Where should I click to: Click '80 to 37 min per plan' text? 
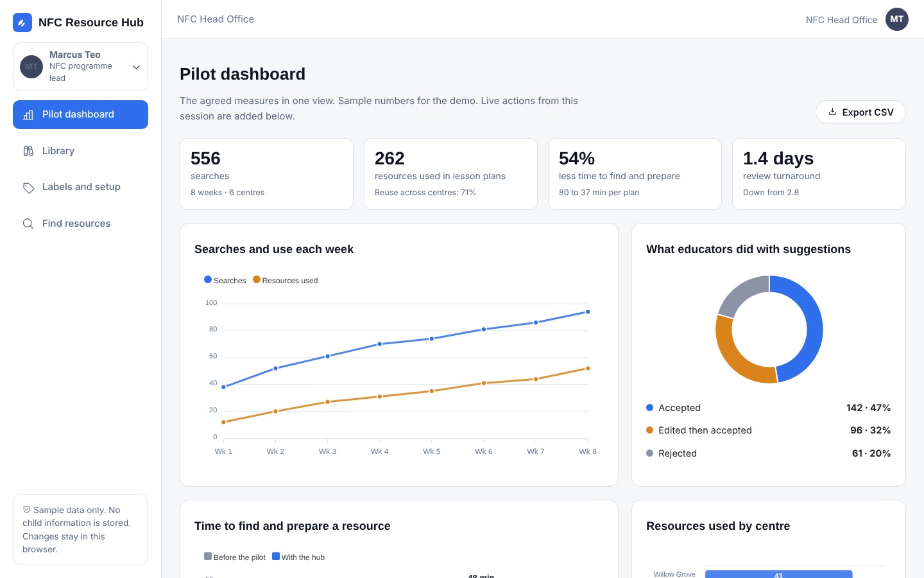[x=599, y=193]
